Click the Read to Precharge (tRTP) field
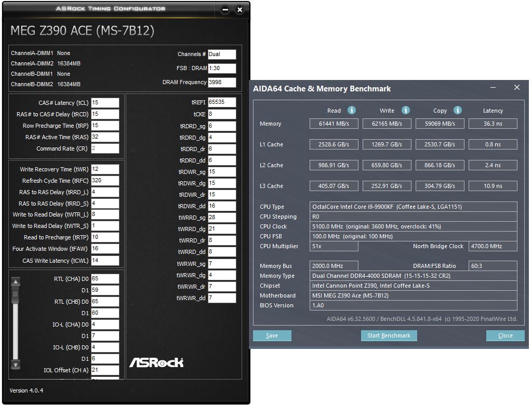This screenshot has width=532, height=405. (105, 237)
